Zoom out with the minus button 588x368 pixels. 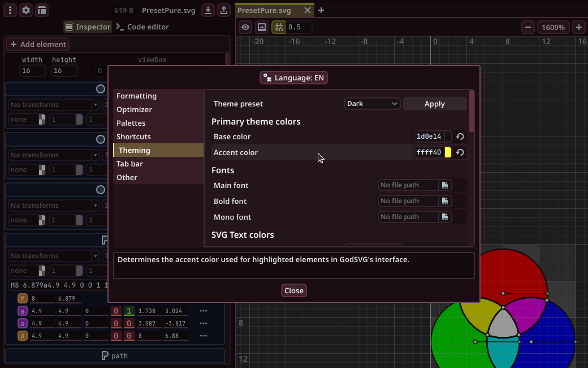click(528, 27)
